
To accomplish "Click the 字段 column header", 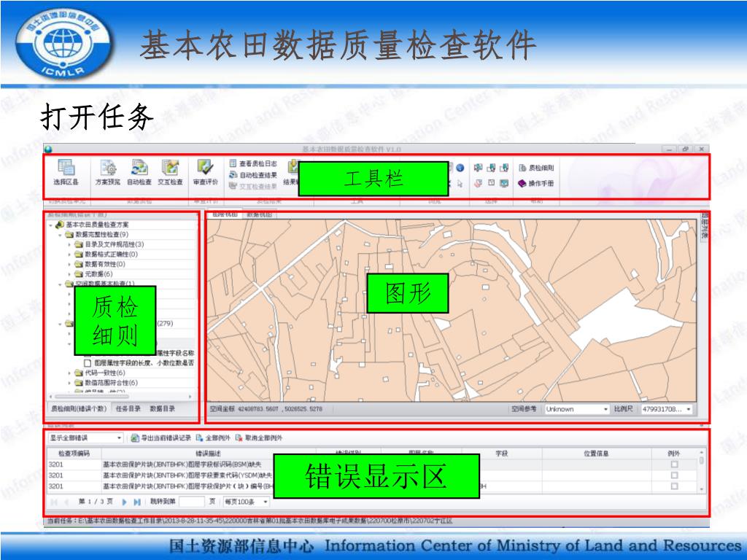I will tap(502, 454).
